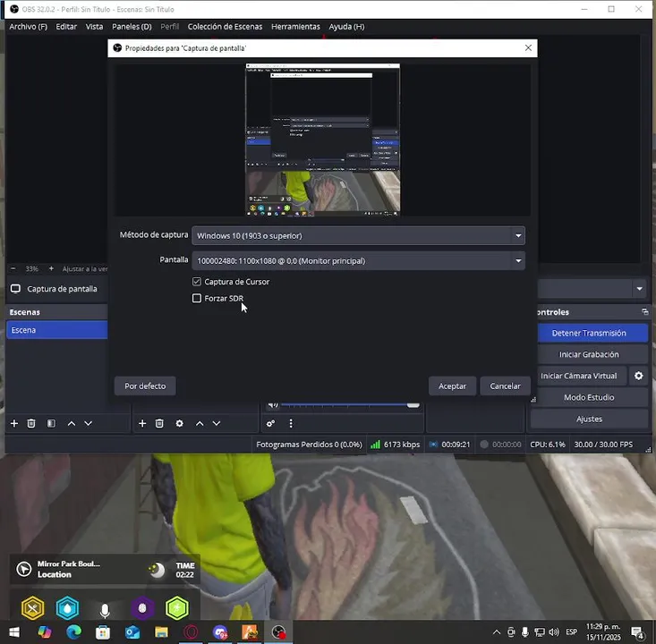Image resolution: width=656 pixels, height=644 pixels.
Task: Open File Explorer from the taskbar
Action: click(x=161, y=631)
